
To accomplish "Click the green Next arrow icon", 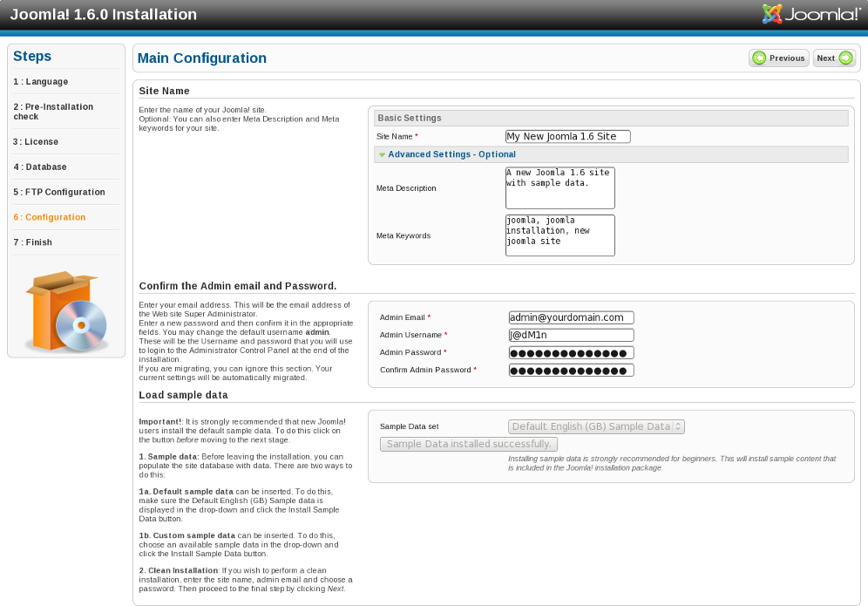I will (x=846, y=58).
